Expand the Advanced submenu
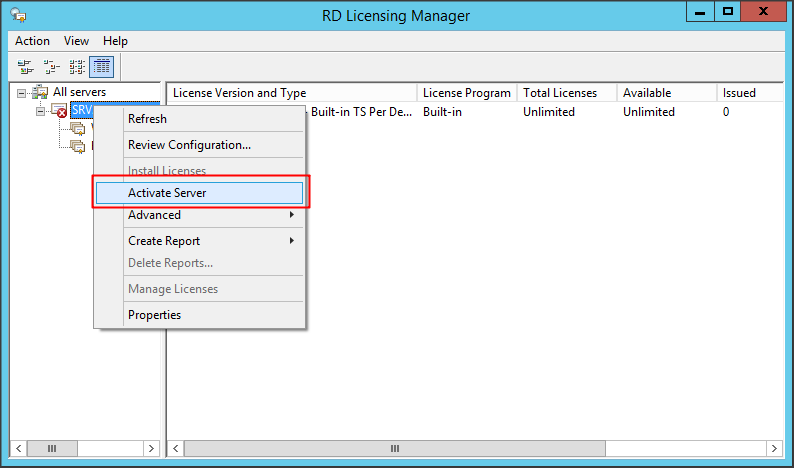 [x=200, y=215]
